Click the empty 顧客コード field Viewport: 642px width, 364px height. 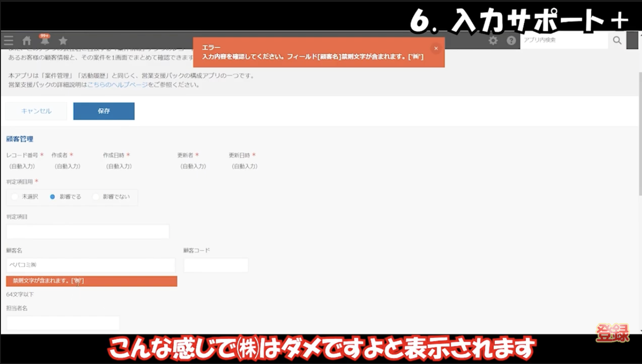click(x=216, y=265)
